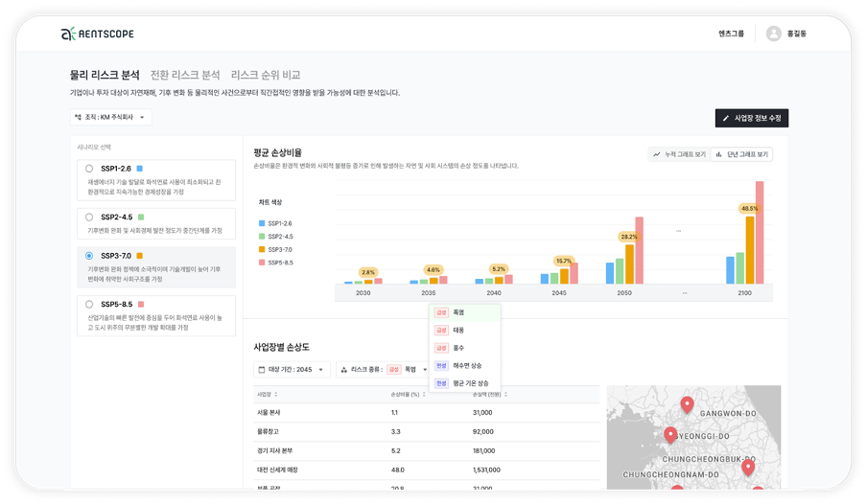Click the map pin near Gangwon-do
The height and width of the screenshot is (504, 867).
(687, 404)
